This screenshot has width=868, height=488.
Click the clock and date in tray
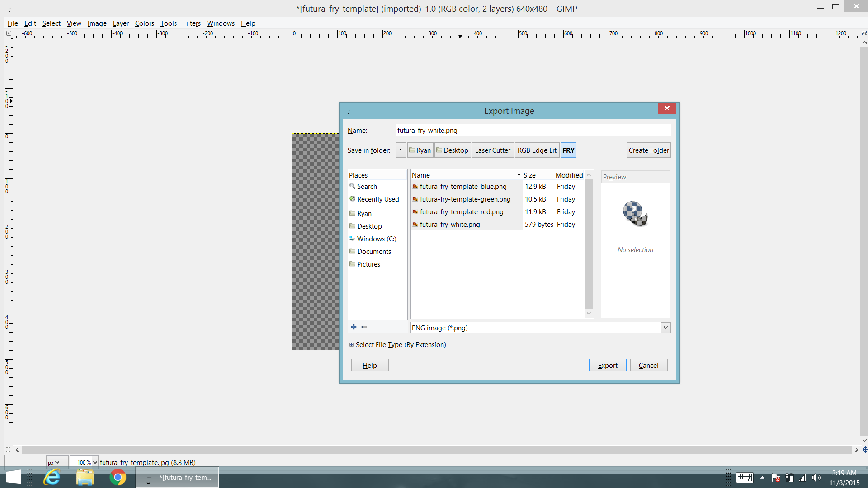(844, 478)
